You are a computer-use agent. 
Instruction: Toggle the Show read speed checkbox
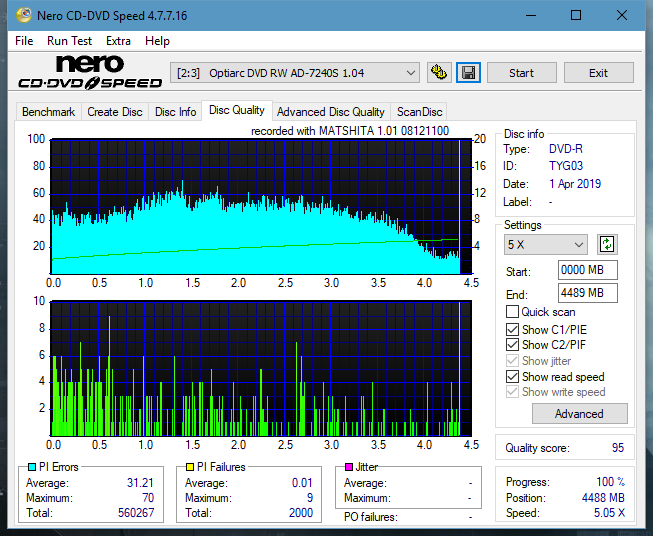[512, 376]
